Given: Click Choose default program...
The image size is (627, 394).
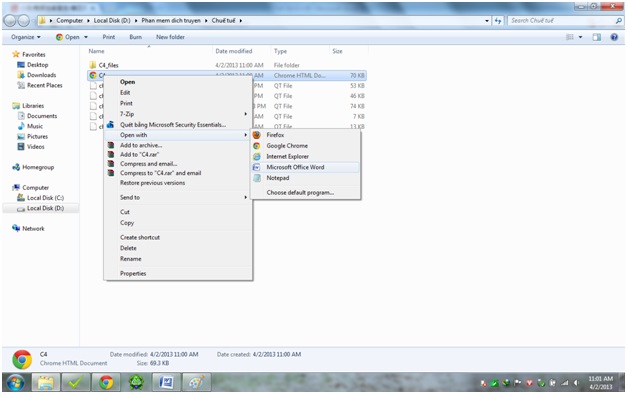Looking at the screenshot, I should pyautogui.click(x=305, y=192).
